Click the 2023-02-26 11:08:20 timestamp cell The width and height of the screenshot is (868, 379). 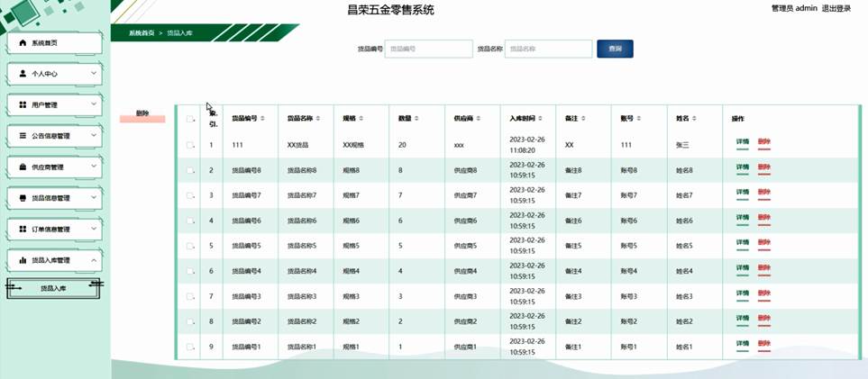pyautogui.click(x=527, y=145)
